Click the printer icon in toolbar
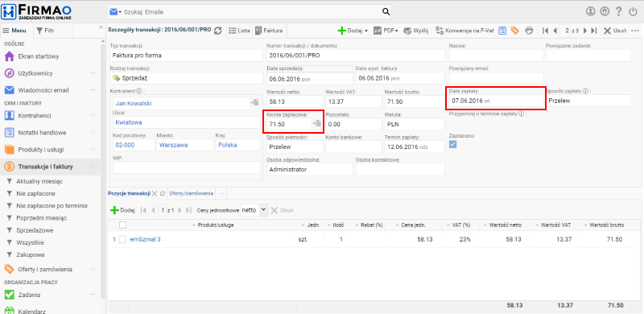 [530, 31]
